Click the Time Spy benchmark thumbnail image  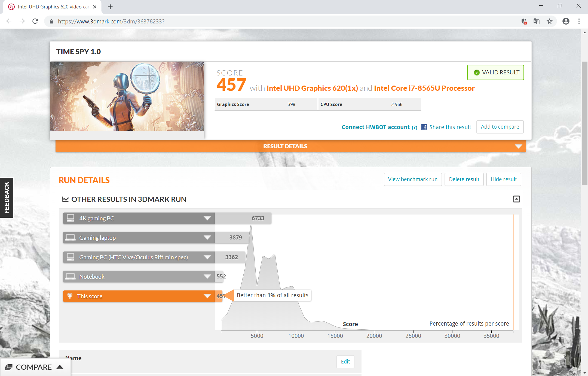pyautogui.click(x=127, y=96)
